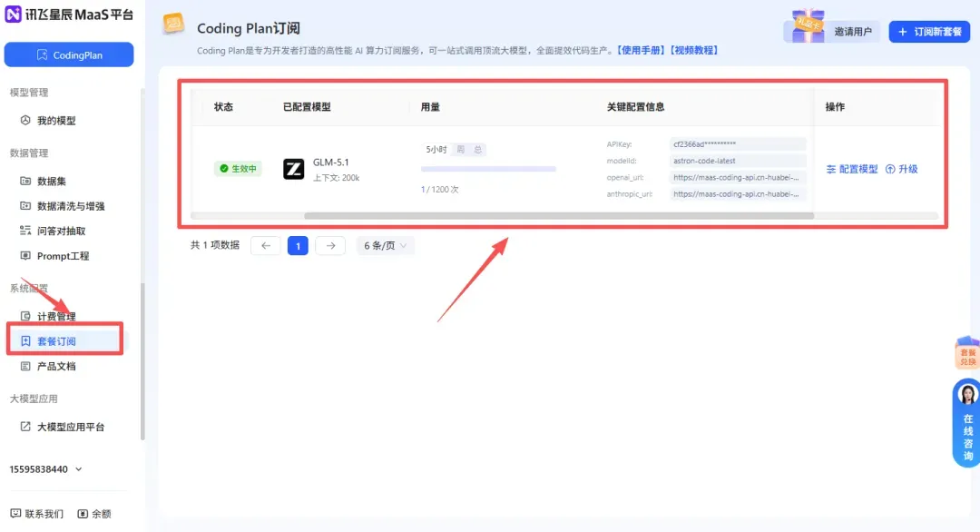Click the 问答对抽取 list icon

coord(25,231)
